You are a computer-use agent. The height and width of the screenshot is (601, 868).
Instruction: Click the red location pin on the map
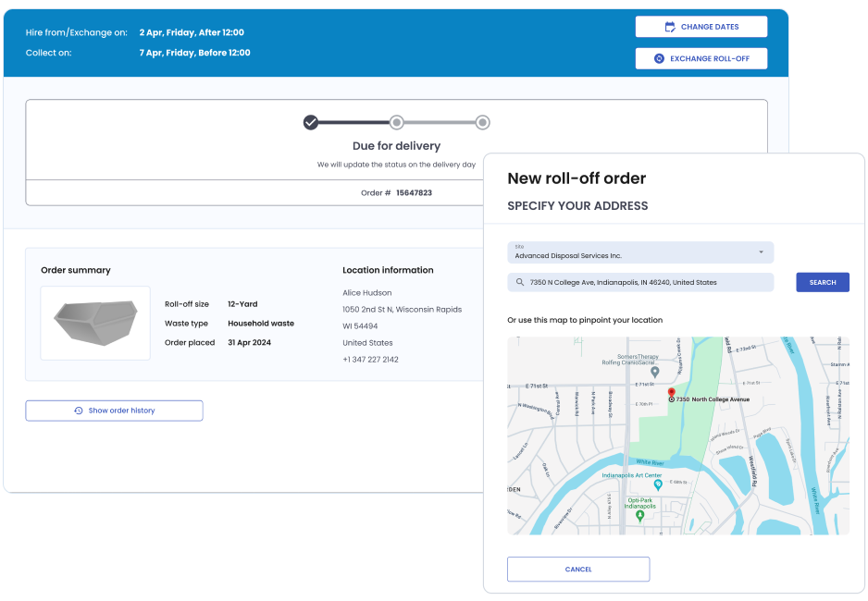pos(672,393)
